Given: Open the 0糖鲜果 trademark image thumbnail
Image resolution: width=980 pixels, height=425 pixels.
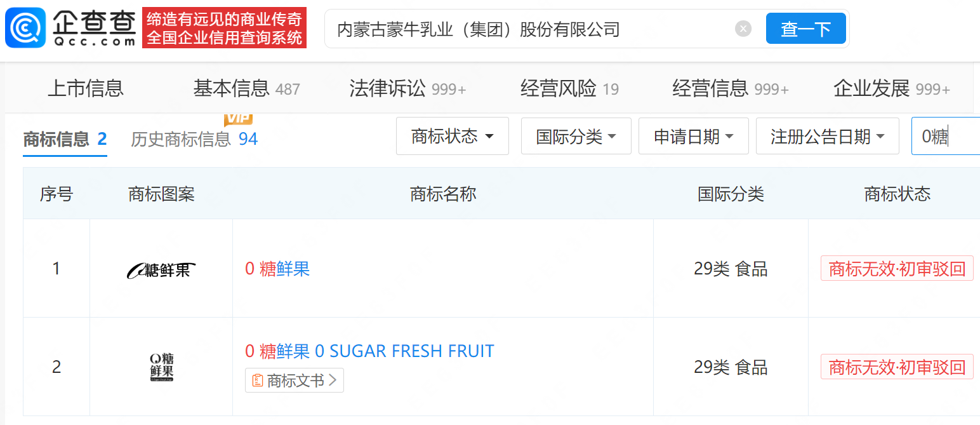Looking at the screenshot, I should [161, 269].
